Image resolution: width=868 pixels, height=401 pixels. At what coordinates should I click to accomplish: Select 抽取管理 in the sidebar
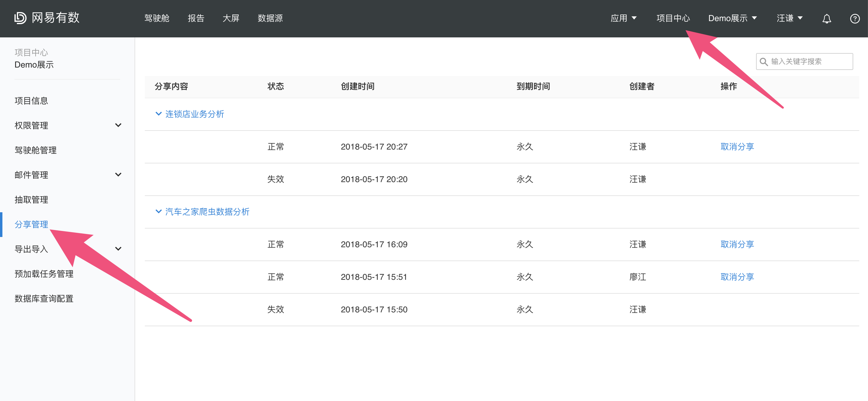click(31, 200)
